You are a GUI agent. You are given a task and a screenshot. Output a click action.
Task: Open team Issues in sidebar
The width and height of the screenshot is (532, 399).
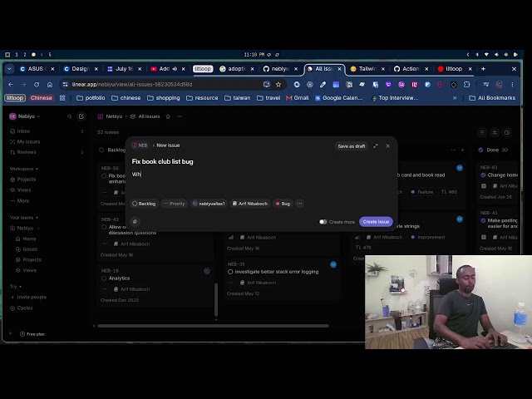point(30,249)
